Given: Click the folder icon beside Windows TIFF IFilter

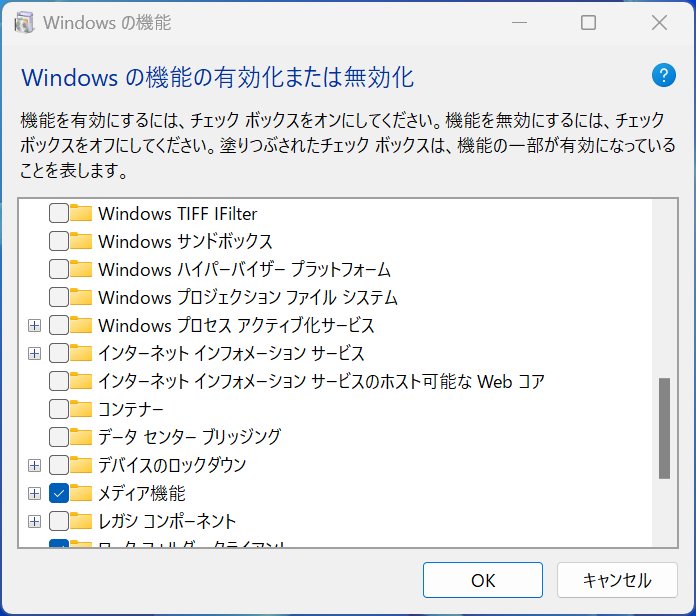Looking at the screenshot, I should [81, 213].
